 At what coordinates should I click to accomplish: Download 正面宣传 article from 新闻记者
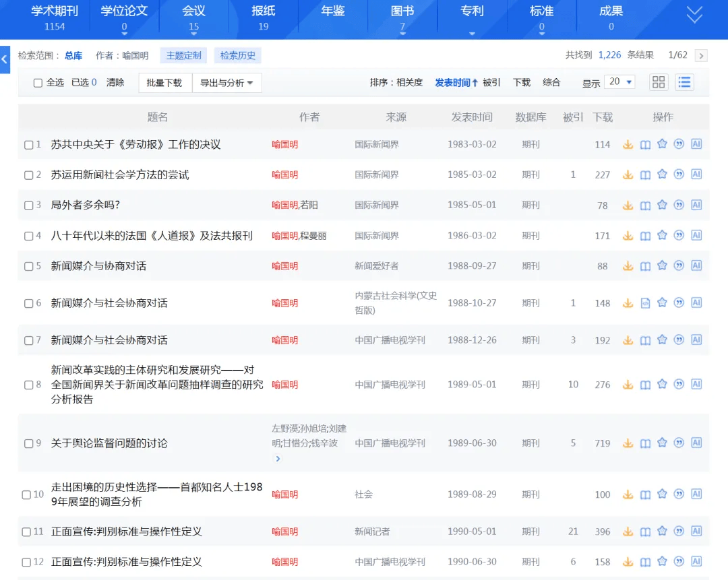pos(628,531)
